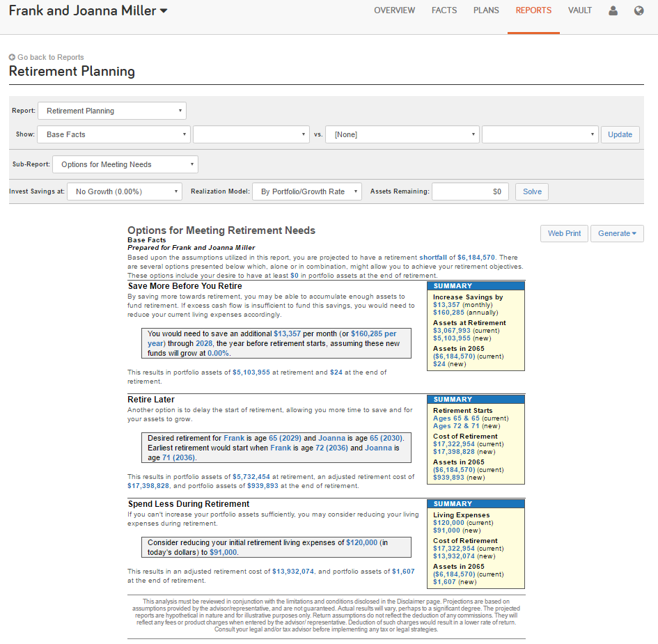Click 'Ages 72 & 71 (new)' in summary
Viewport: 658px width, 644px height.
pyautogui.click(x=467, y=426)
